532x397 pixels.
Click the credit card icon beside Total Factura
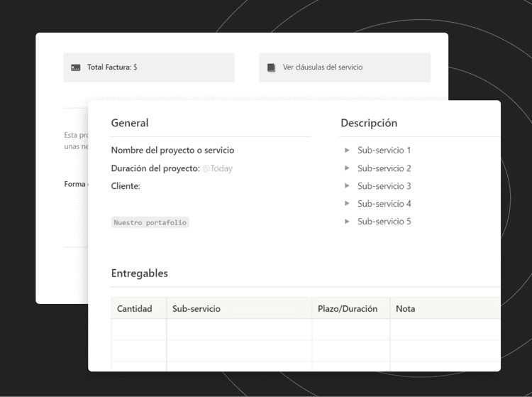click(76, 67)
